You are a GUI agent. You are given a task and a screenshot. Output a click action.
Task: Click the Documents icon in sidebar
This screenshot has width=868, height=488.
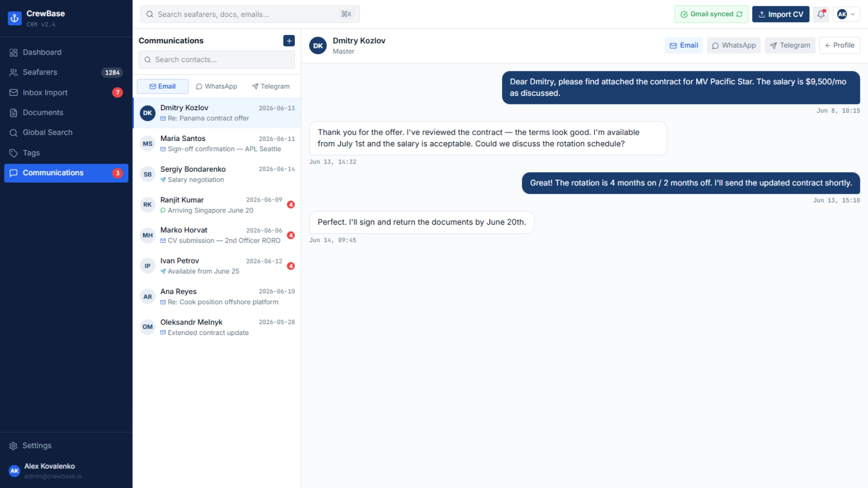14,113
